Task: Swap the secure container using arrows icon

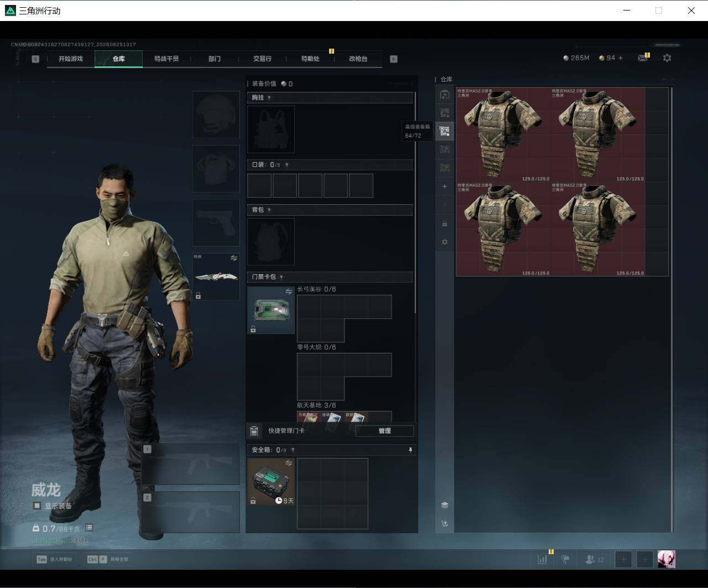Action: 288,463
